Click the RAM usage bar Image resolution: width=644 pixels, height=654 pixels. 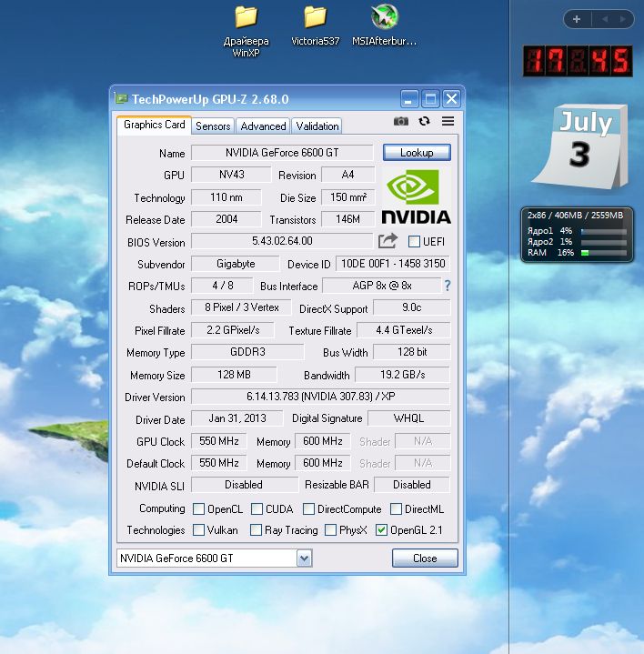(604, 253)
